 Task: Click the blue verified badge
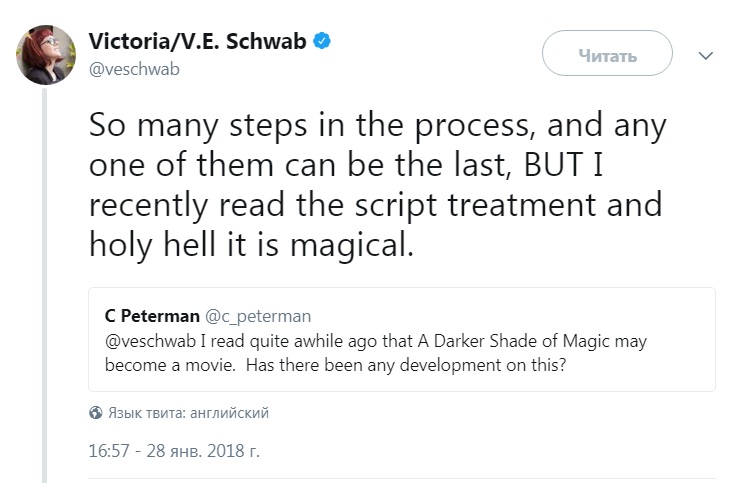coord(323,42)
